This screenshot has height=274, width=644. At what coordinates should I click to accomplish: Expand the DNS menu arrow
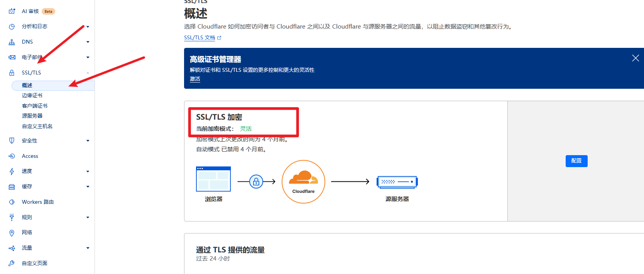coord(88,42)
